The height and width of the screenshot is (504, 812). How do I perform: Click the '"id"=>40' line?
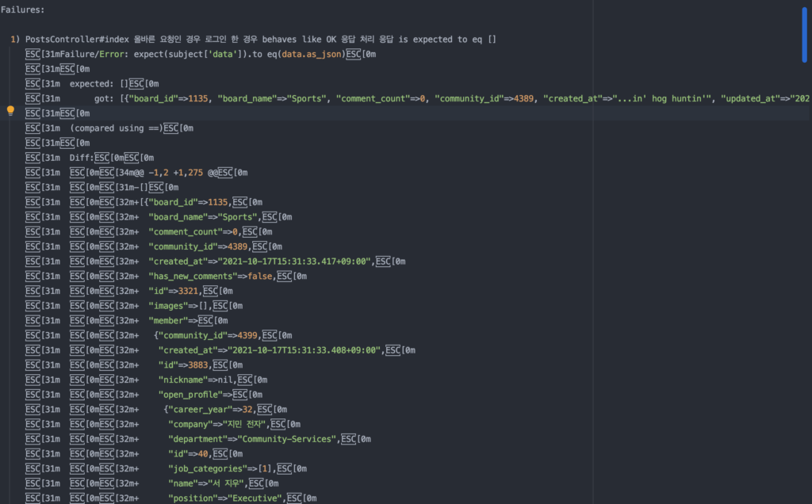click(x=133, y=454)
